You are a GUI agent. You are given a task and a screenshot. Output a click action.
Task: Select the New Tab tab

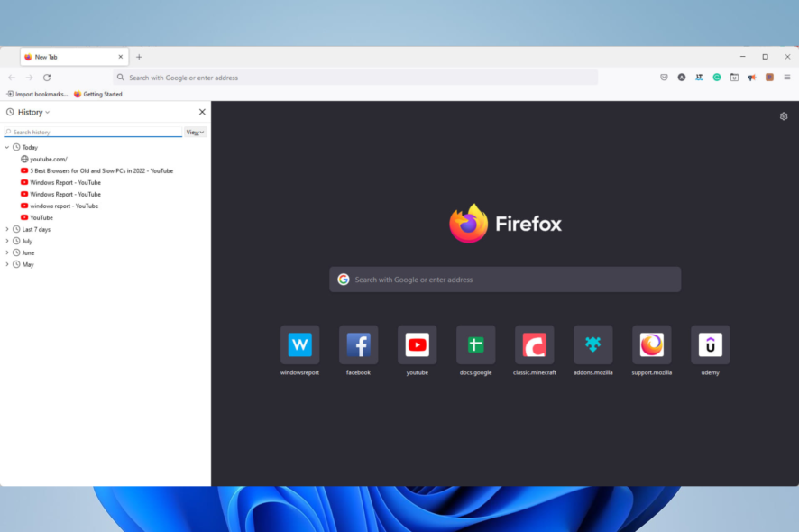click(74, 57)
